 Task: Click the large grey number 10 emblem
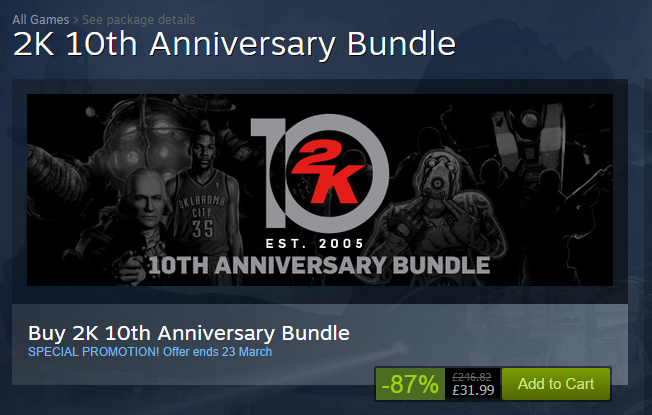click(x=320, y=173)
